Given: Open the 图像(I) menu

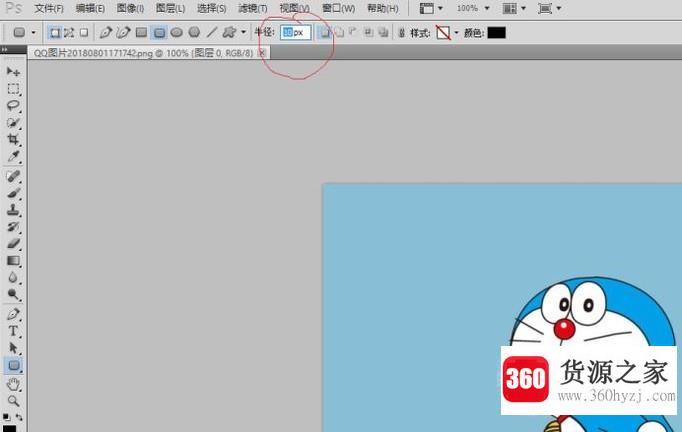Looking at the screenshot, I should point(130,8).
